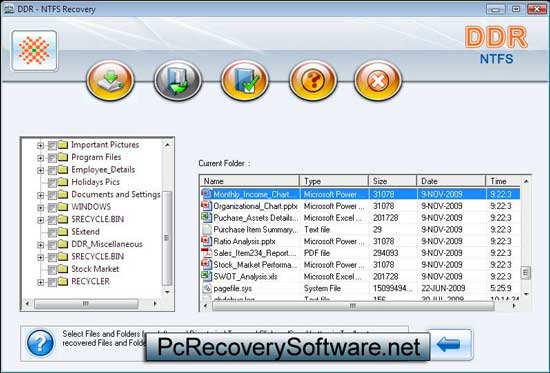
Task: Toggle the Stock Market folder checkbox
Action: (x=52, y=269)
